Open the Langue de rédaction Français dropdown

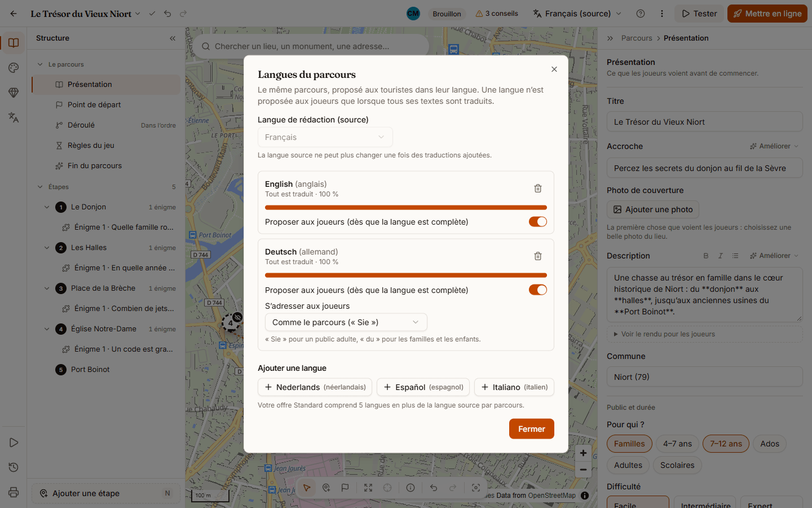(325, 137)
